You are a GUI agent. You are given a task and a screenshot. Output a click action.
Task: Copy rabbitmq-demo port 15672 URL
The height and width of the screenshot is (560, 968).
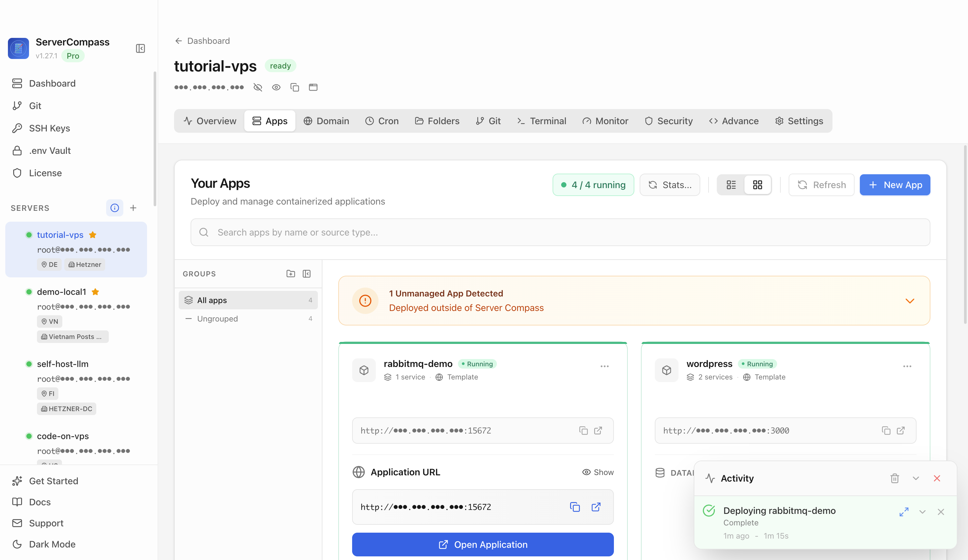coord(584,431)
